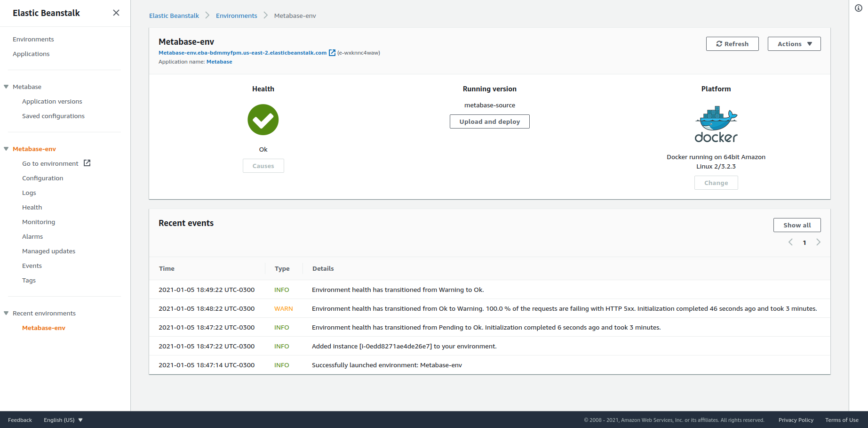This screenshot has height=428, width=868.
Task: Click external link icon beside environment URL
Action: pos(332,53)
